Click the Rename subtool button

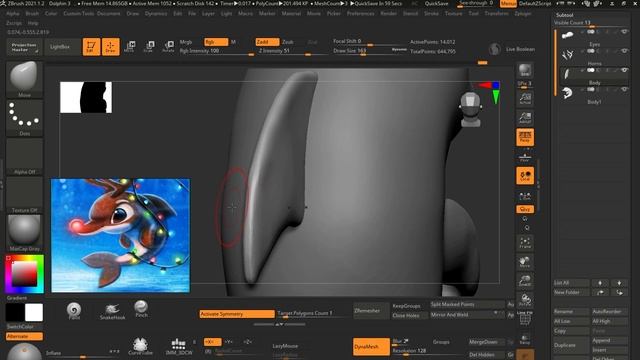click(571, 311)
